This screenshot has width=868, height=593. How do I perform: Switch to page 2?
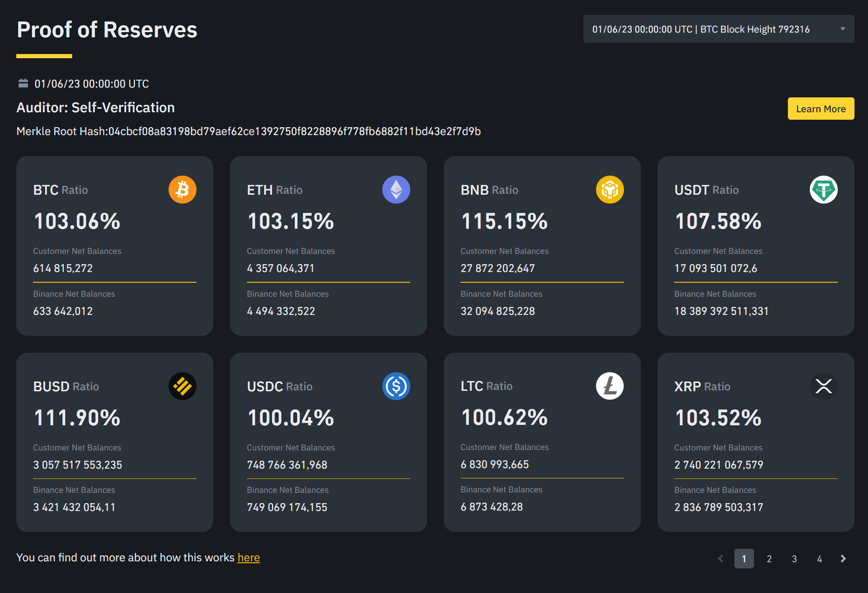pos(769,559)
